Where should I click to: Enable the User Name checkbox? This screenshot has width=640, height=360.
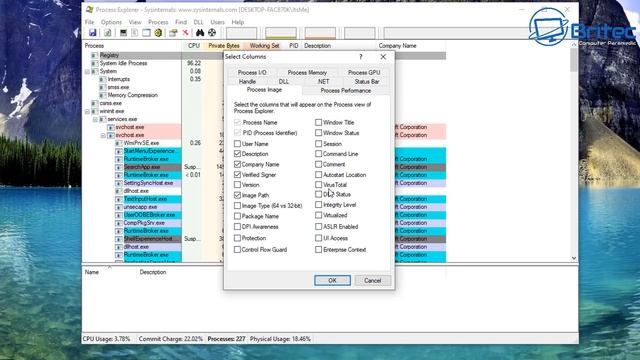point(237,144)
